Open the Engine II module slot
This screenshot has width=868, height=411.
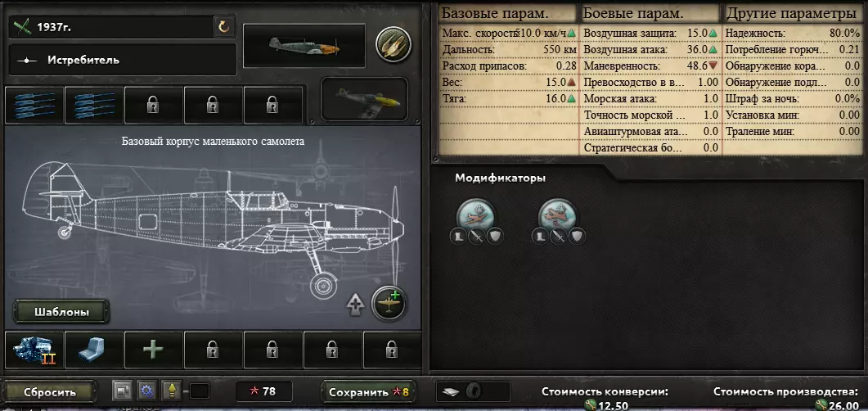click(x=34, y=350)
